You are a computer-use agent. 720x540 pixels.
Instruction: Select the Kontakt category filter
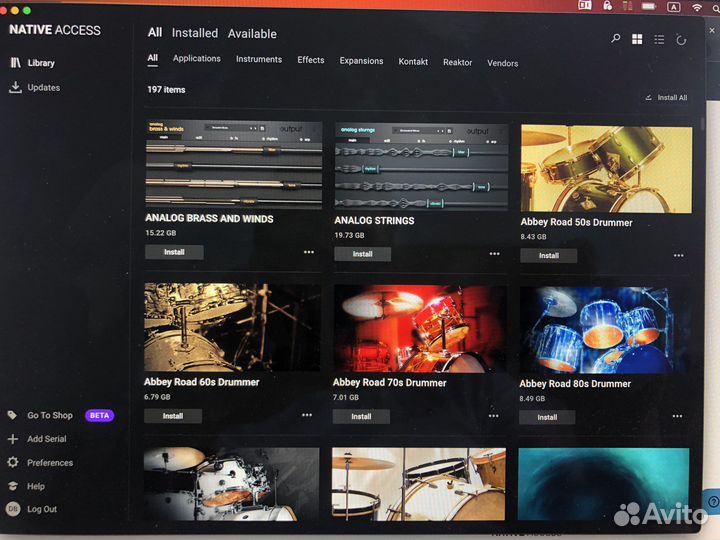click(413, 62)
